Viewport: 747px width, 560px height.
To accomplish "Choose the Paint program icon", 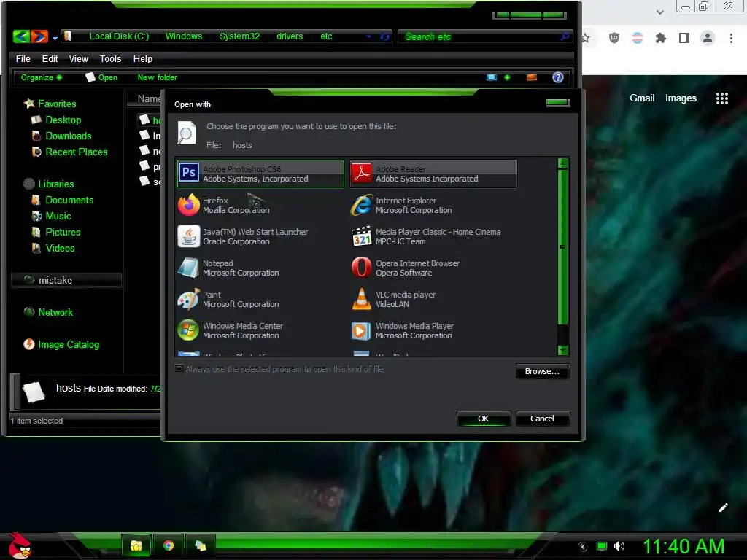I will 189,299.
